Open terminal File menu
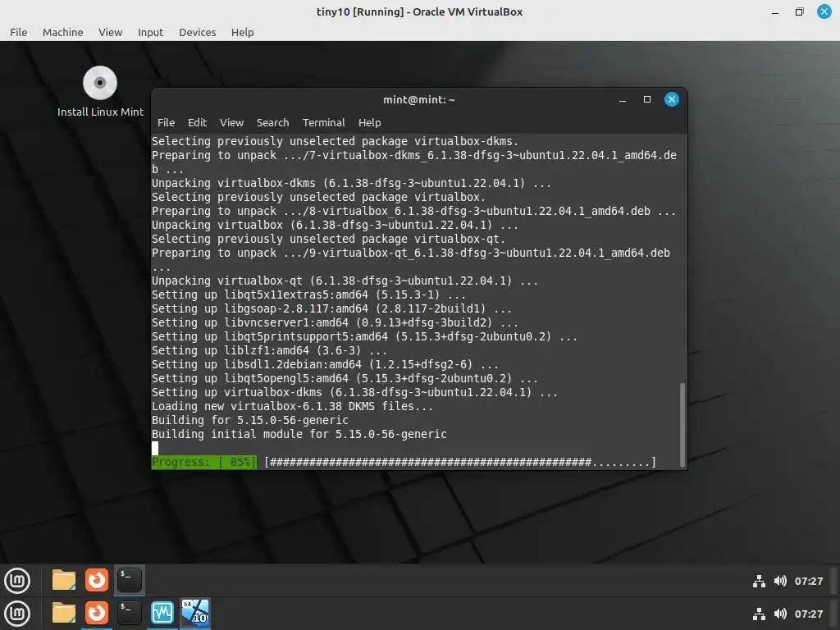 166,123
